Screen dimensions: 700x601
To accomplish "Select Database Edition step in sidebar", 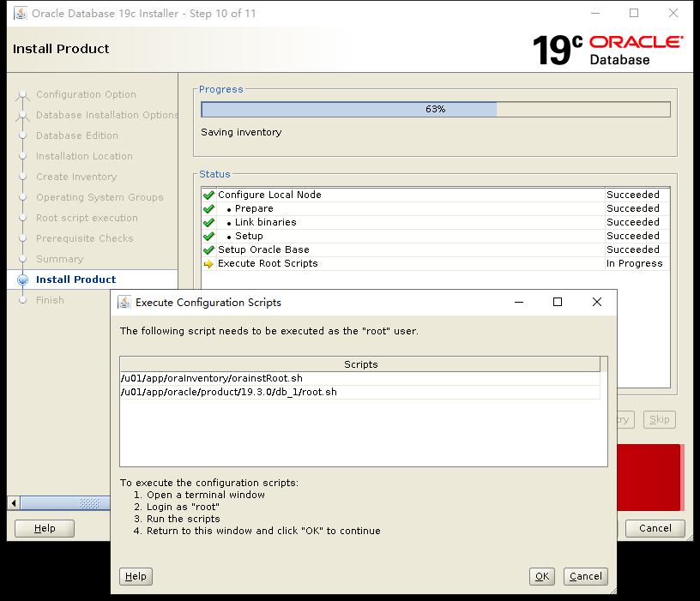I will (77, 135).
